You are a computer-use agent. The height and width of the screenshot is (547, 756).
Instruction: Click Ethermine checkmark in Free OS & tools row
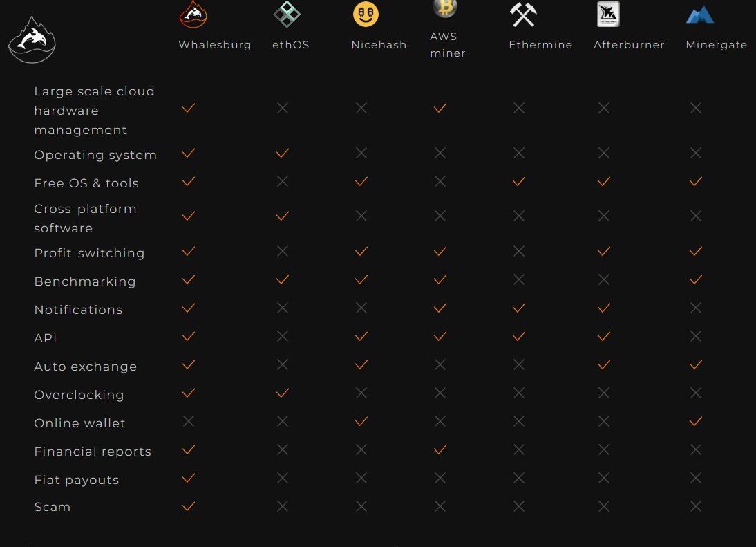click(x=519, y=182)
